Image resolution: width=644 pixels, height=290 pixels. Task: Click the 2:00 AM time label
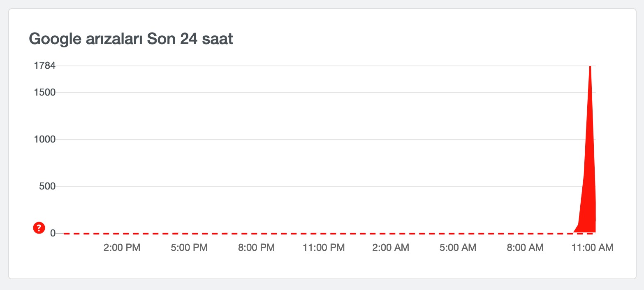point(391,248)
